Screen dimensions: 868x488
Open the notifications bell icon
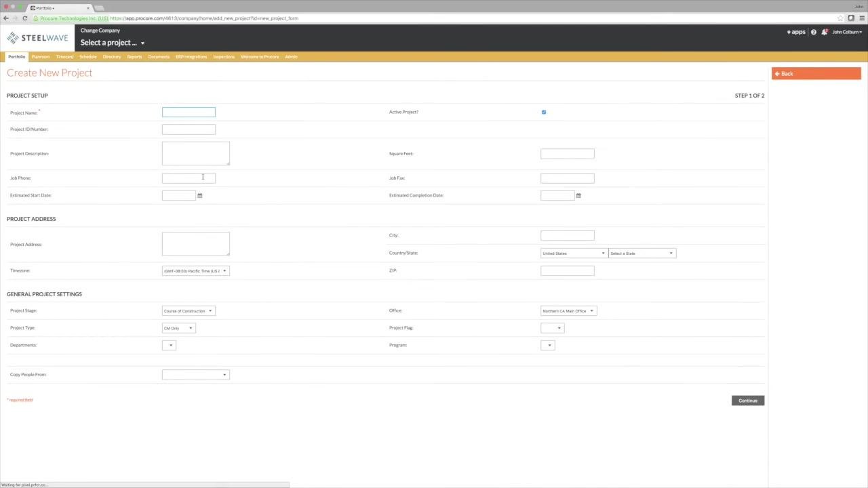[x=824, y=32]
